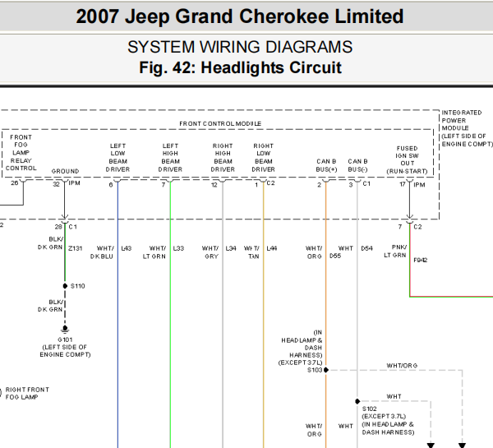Click wire code 'L43'
Viewport: 493px width, 448px height.
tap(126, 248)
